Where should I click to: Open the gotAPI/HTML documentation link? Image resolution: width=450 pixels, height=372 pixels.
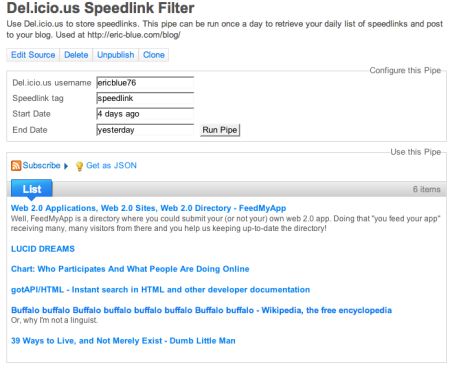coord(160,290)
